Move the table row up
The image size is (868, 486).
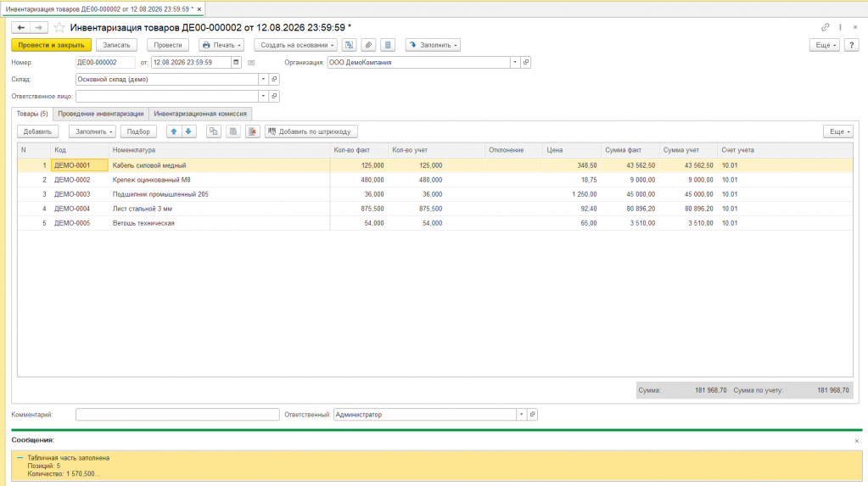[174, 131]
